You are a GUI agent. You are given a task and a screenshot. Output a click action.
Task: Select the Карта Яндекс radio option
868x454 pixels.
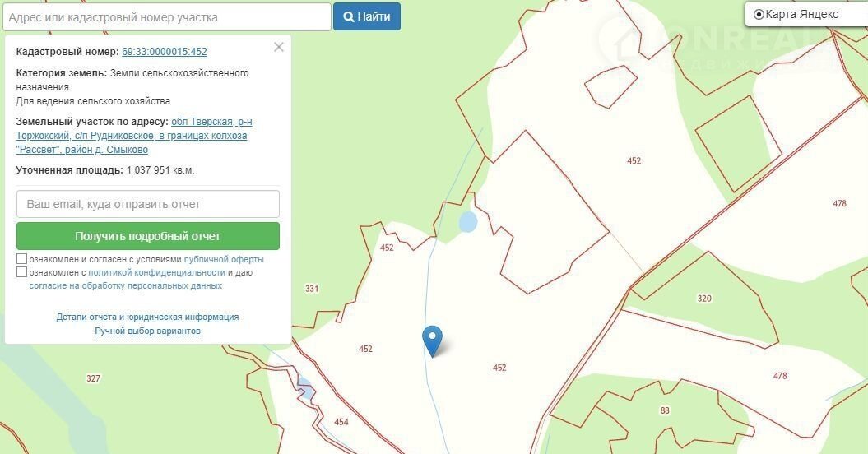tap(759, 15)
